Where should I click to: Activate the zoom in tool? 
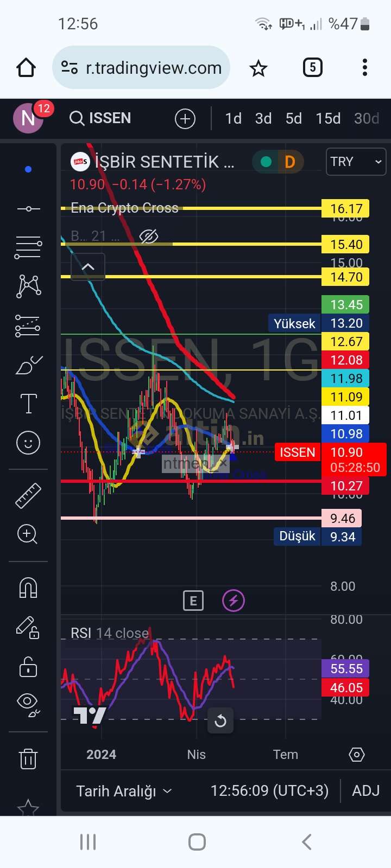tap(27, 534)
